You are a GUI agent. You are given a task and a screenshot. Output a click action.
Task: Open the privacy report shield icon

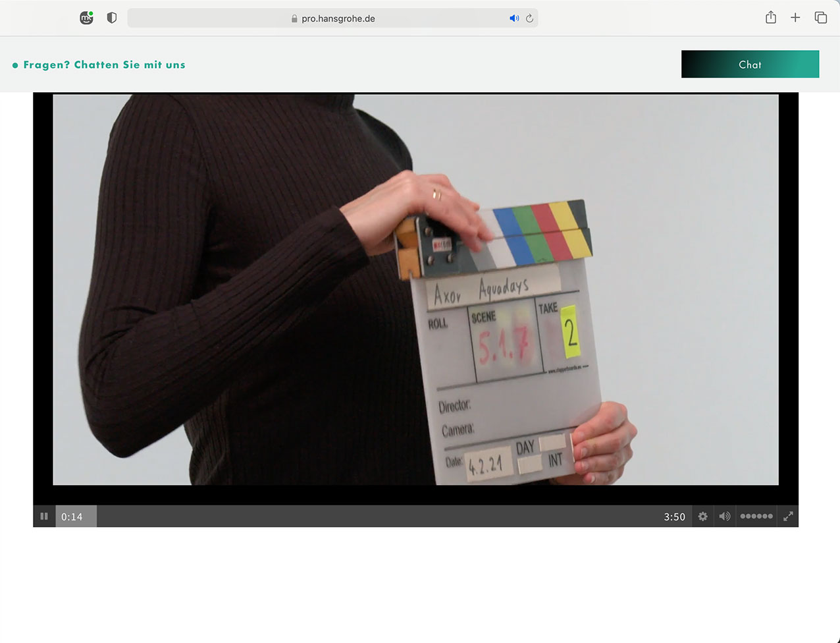point(112,18)
